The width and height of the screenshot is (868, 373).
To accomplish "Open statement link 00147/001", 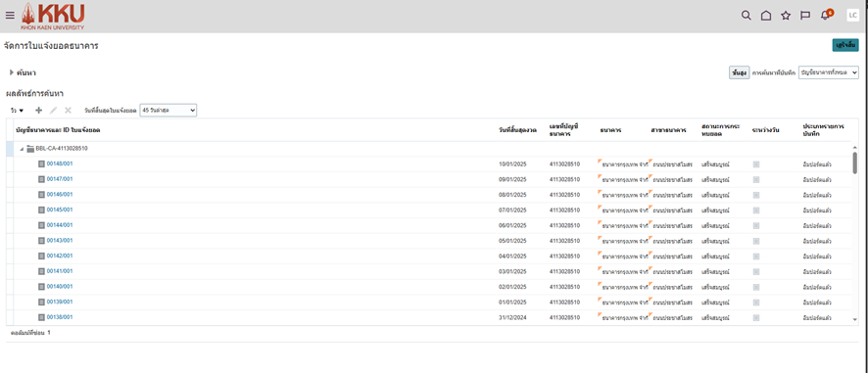I will click(60, 179).
